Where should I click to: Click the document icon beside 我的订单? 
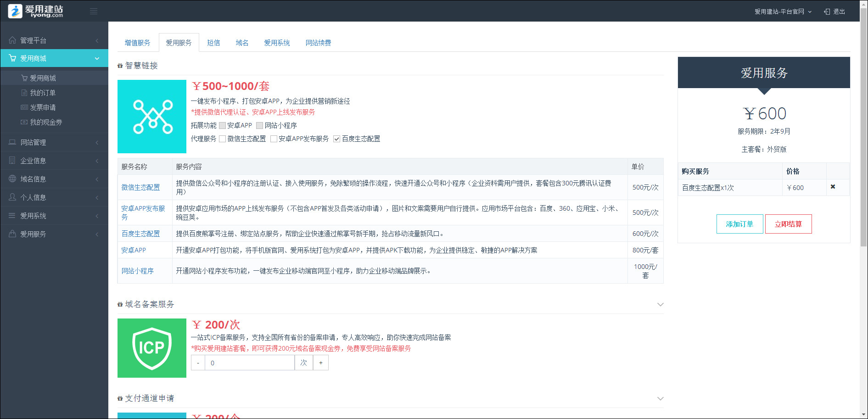point(24,93)
